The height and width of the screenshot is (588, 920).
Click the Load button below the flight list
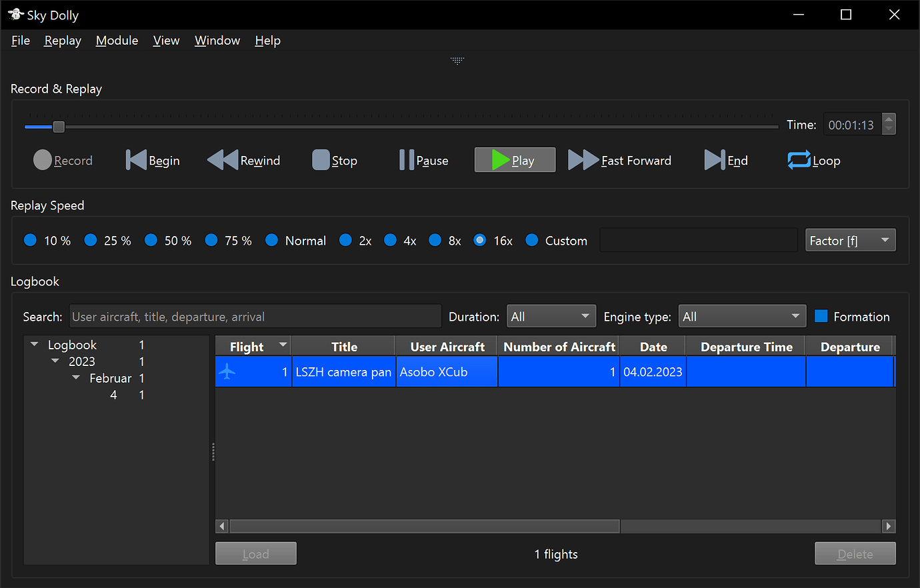[x=255, y=553]
